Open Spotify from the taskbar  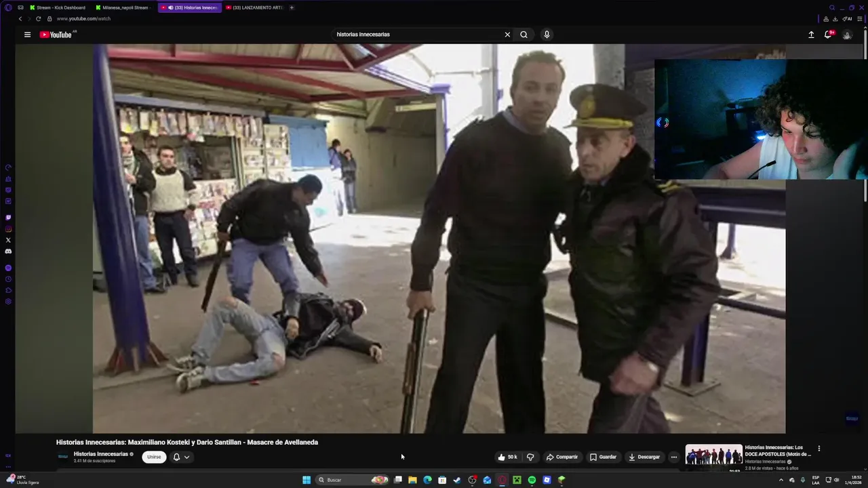point(532,480)
